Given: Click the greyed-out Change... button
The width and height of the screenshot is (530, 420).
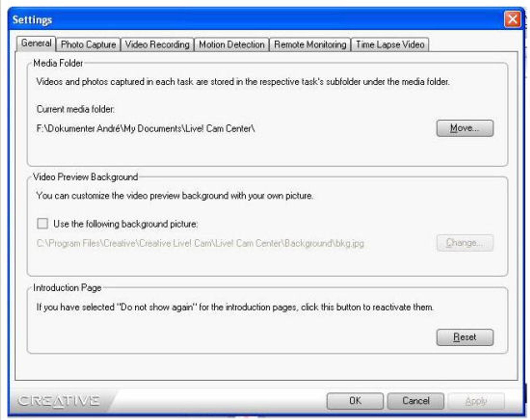Looking at the screenshot, I should point(465,243).
